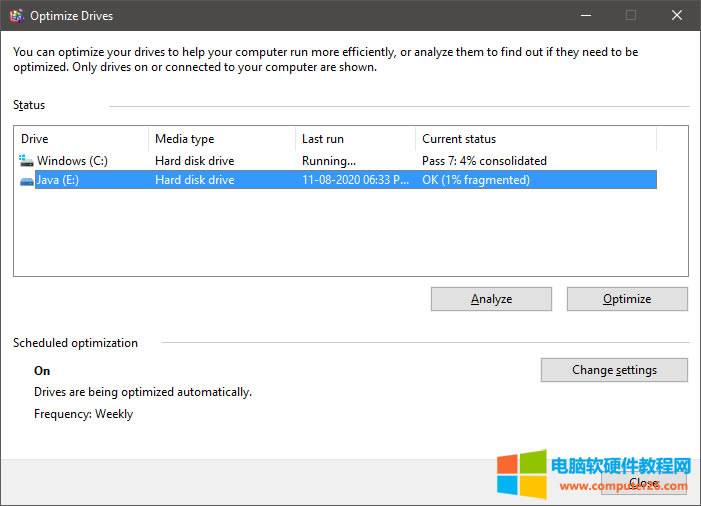The image size is (701, 506).
Task: Click the Media type column header
Action: pyautogui.click(x=220, y=139)
